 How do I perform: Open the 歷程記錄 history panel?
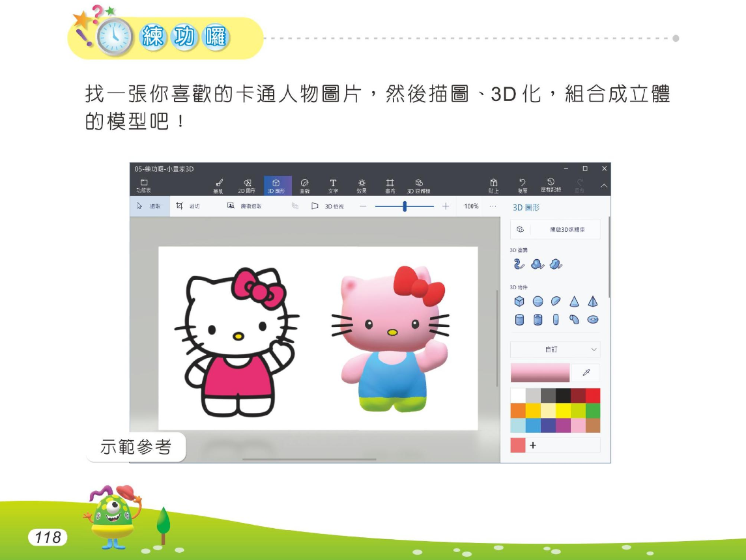coord(551,186)
